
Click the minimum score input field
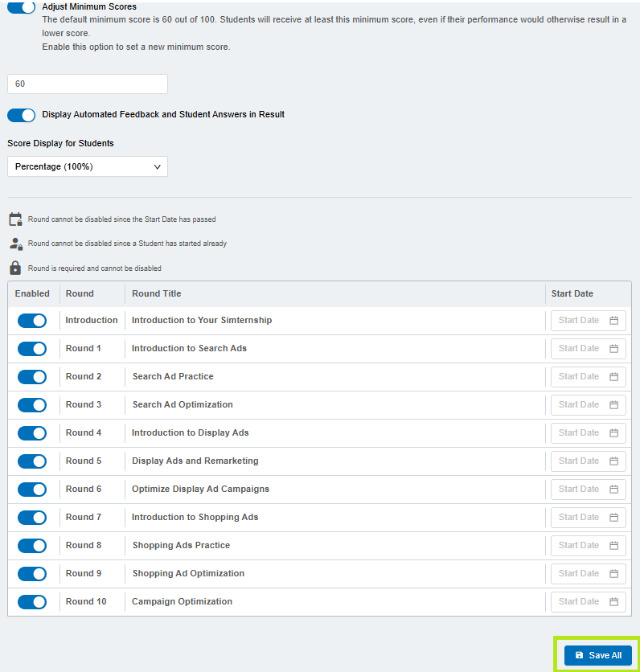(x=88, y=84)
